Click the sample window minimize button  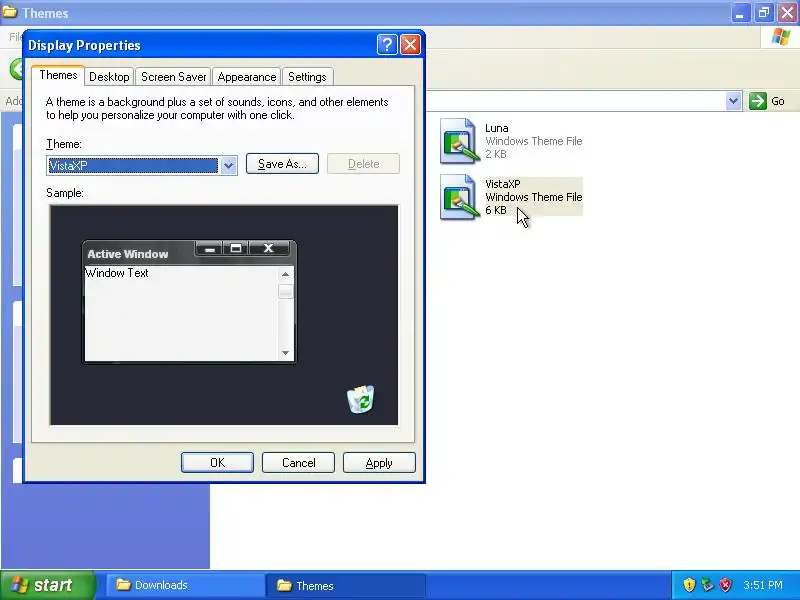209,248
